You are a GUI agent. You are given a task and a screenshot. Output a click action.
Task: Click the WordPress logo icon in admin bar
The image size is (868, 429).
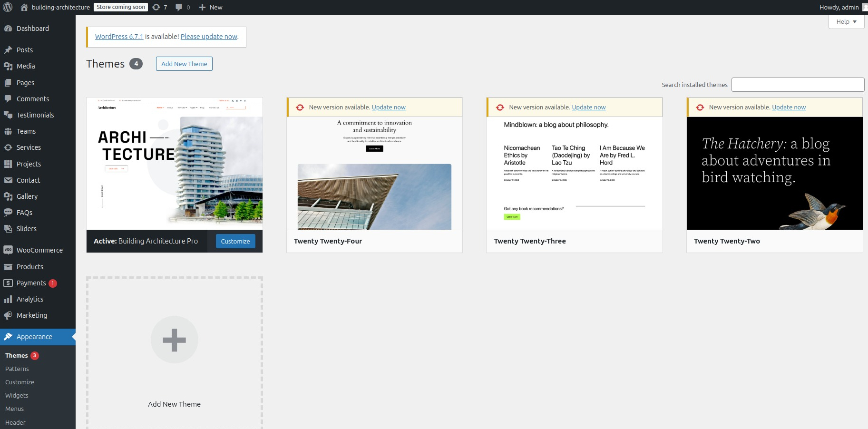point(8,7)
